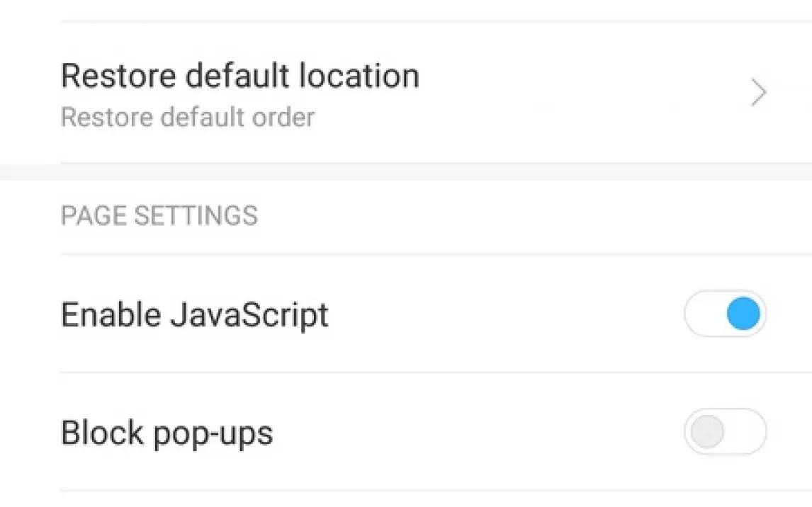Expand Restore default order via chevron
This screenshot has width=812, height=507.
(758, 93)
